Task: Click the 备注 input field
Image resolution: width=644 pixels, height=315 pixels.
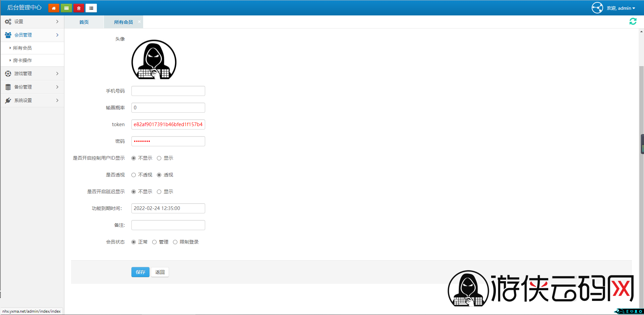Action: (x=168, y=225)
